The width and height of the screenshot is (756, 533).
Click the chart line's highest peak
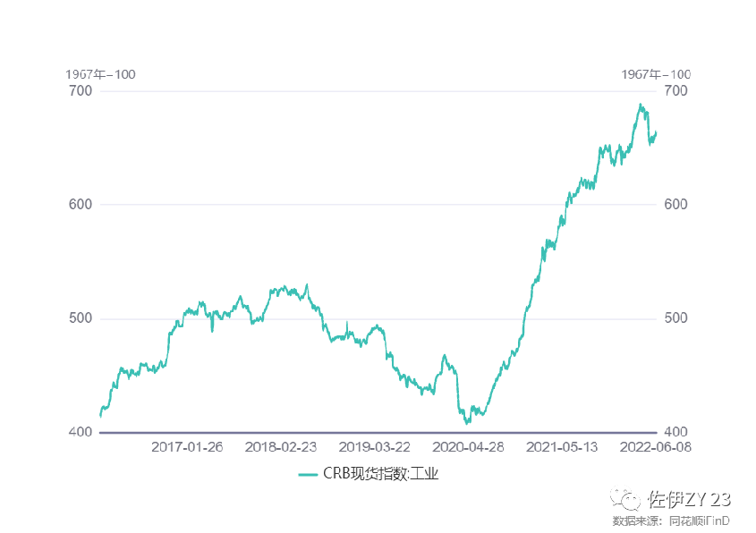click(x=641, y=105)
